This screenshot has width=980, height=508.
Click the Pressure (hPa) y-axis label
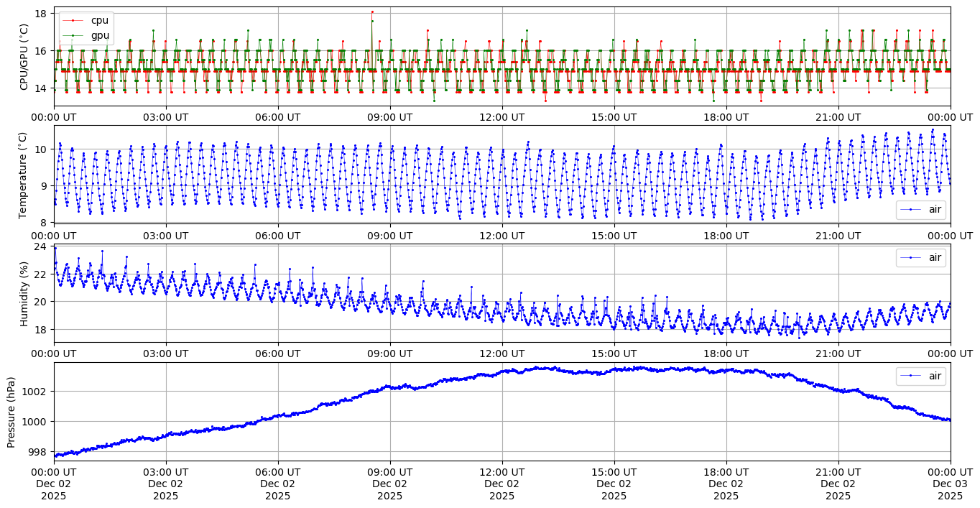pos(11,412)
